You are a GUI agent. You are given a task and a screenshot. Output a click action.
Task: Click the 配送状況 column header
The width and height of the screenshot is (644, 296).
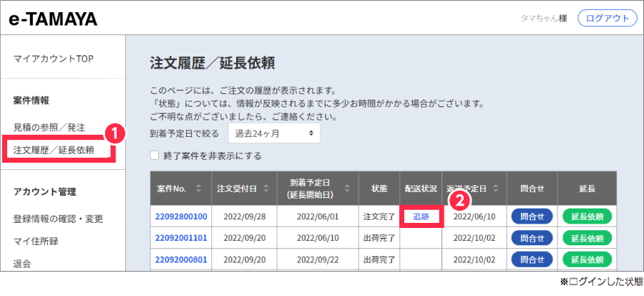421,188
